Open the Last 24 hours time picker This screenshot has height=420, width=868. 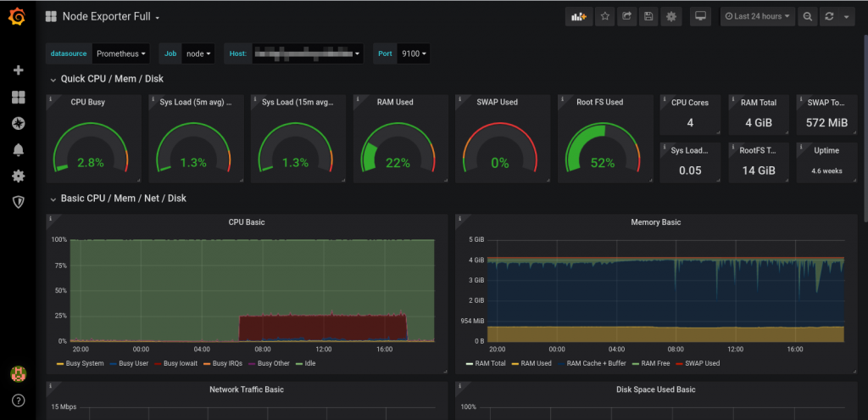click(x=757, y=16)
